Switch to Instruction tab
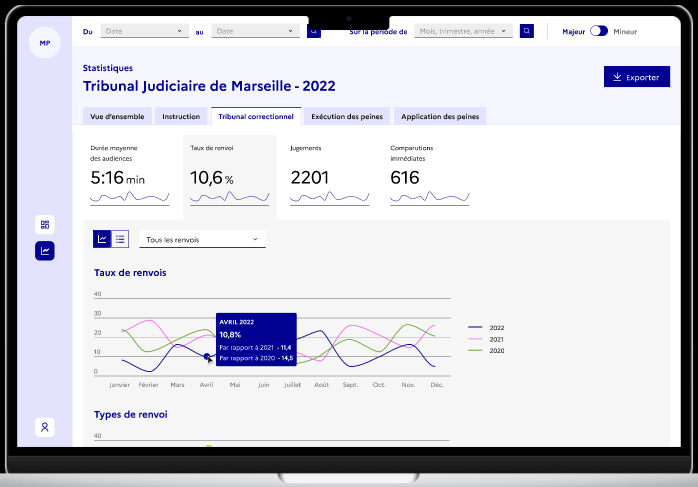Viewport: 698px width, 487px height. coord(181,116)
